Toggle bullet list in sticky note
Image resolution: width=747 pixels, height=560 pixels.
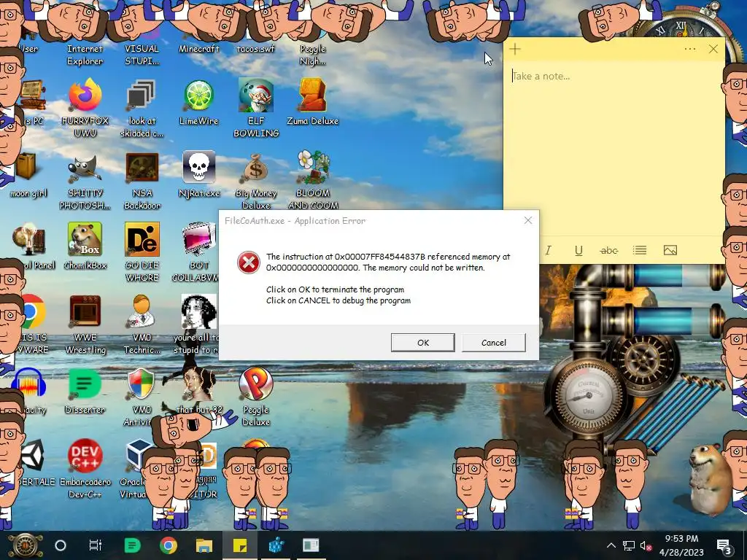click(639, 251)
